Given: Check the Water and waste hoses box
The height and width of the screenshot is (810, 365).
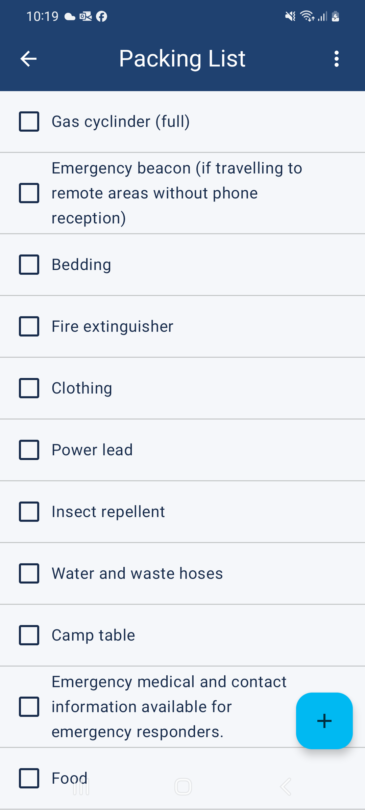Looking at the screenshot, I should tap(29, 573).
